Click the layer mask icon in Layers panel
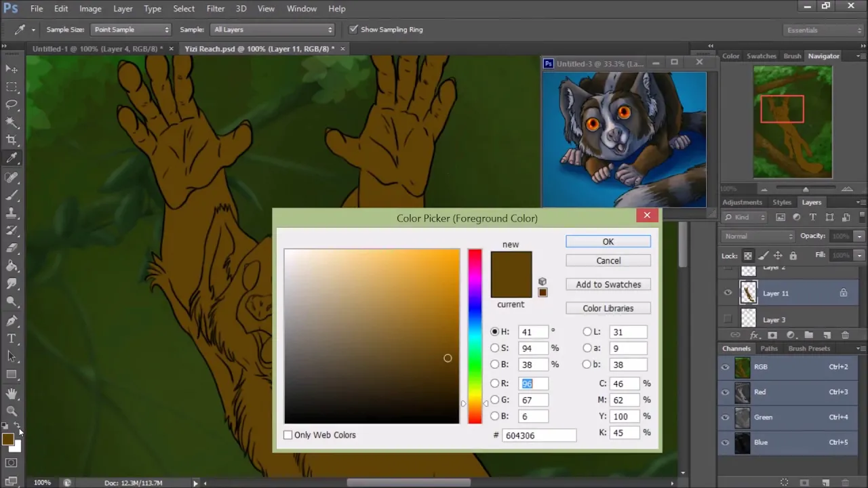868x488 pixels. (772, 335)
